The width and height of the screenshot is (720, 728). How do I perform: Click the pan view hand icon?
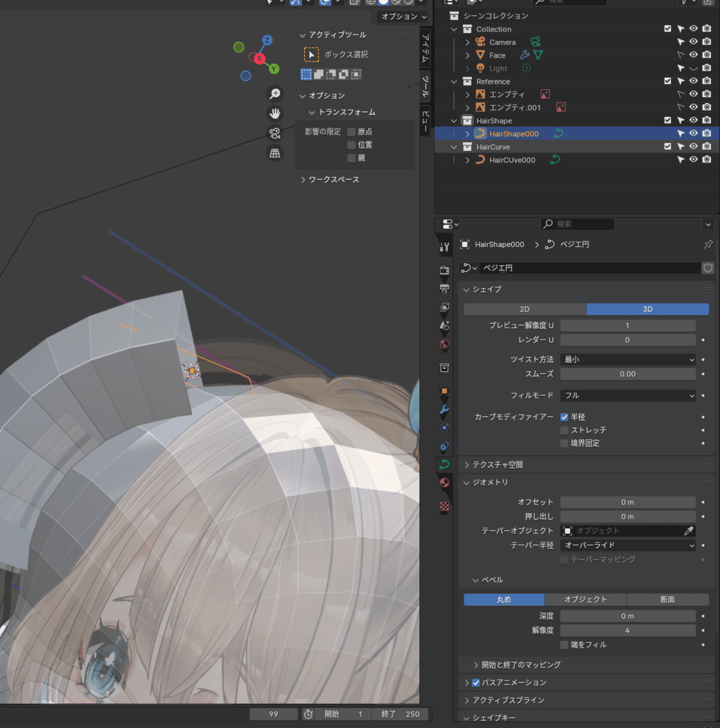275,113
